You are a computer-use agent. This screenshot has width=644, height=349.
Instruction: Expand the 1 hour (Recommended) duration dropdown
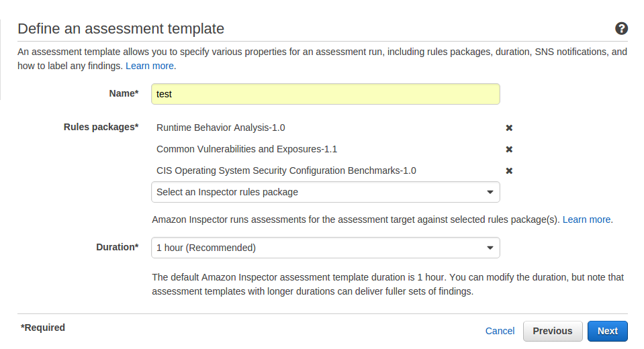(x=325, y=248)
